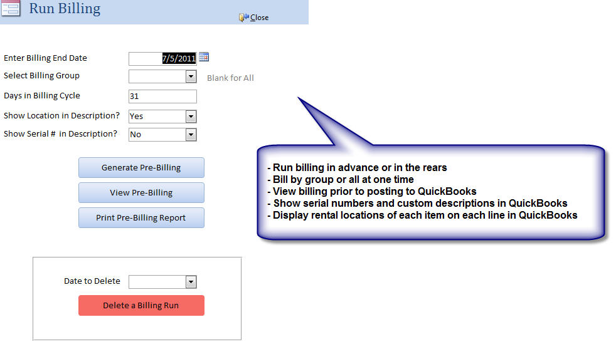Open the Show Location in Description dropdown arrow
Viewport: 616px width, 364px height.
click(x=191, y=117)
